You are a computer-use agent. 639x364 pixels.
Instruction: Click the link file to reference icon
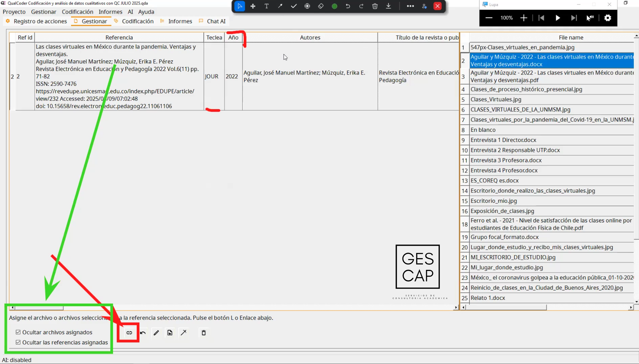click(x=129, y=333)
